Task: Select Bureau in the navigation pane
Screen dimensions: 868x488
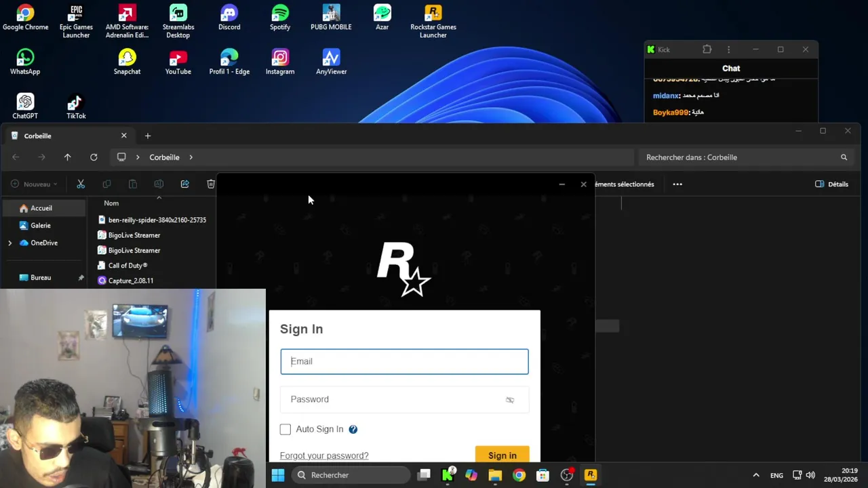Action: [x=42, y=277]
